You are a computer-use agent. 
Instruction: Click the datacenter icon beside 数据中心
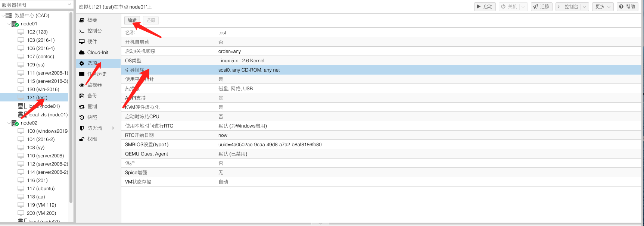coord(9,16)
